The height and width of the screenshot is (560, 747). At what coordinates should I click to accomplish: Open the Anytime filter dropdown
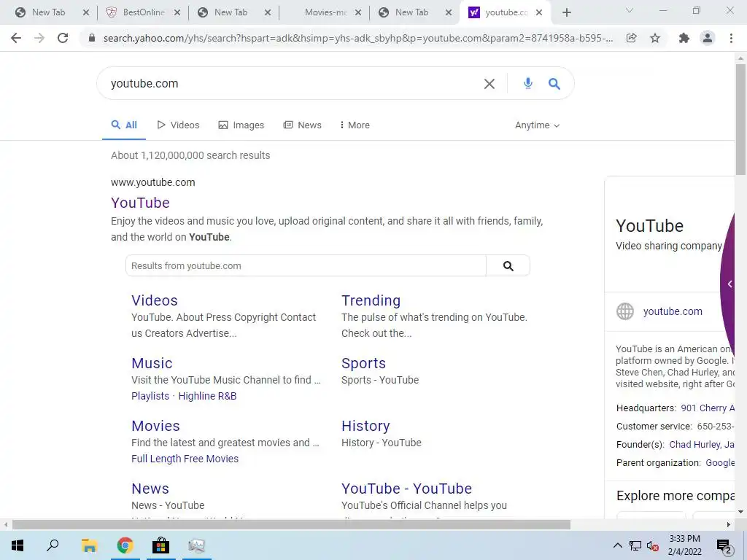tap(537, 125)
